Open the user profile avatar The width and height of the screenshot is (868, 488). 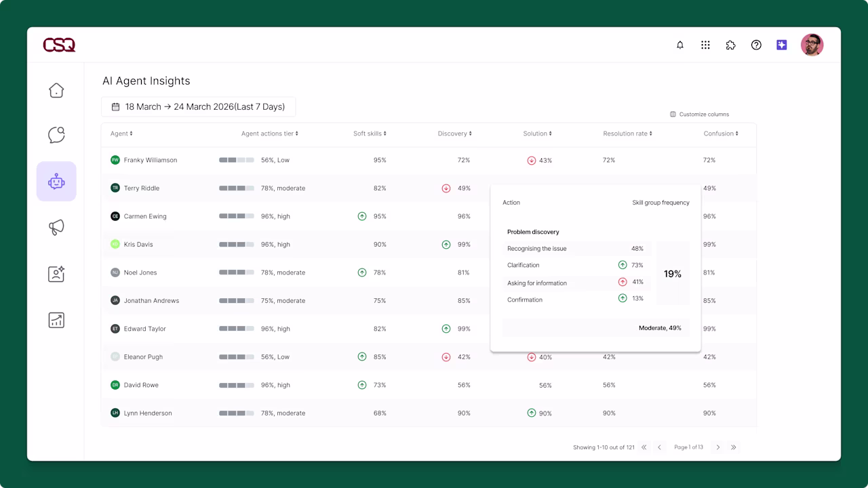point(812,45)
